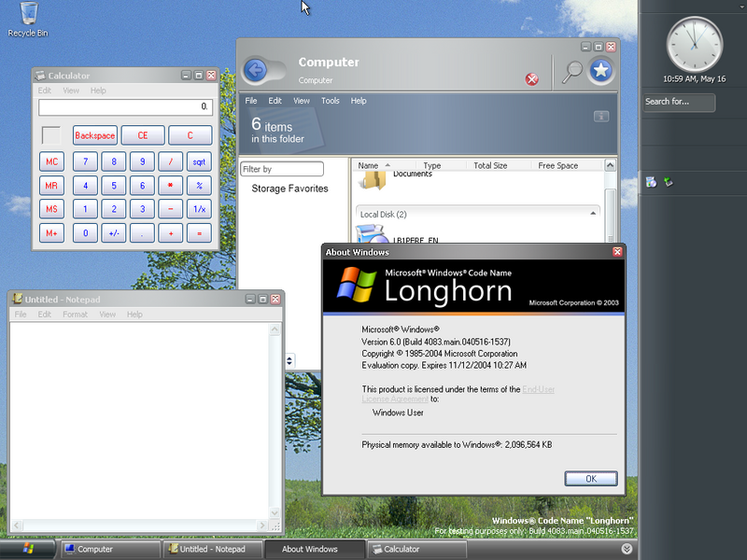Sort the file list by the Name column
The height and width of the screenshot is (560, 747).
(368, 165)
